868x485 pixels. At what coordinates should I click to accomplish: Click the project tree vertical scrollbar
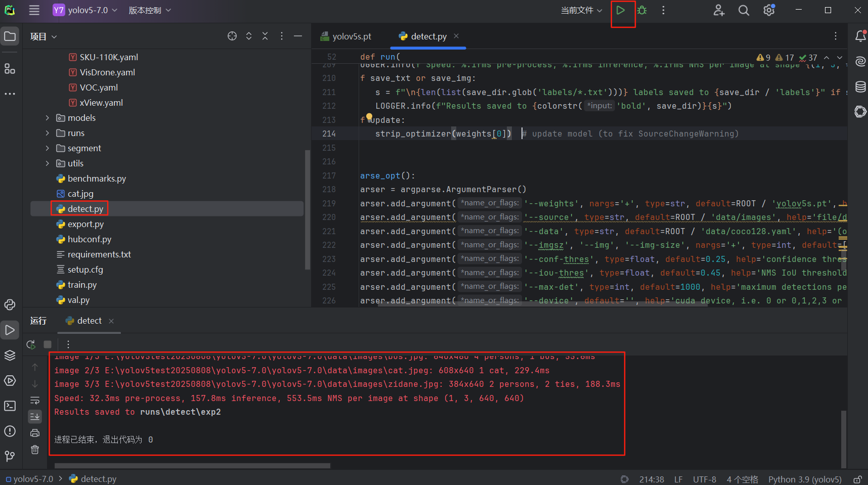(x=307, y=210)
